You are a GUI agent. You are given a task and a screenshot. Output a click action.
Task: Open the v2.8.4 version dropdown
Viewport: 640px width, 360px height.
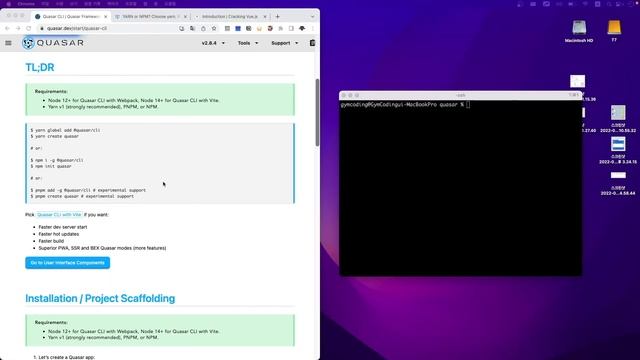point(213,43)
